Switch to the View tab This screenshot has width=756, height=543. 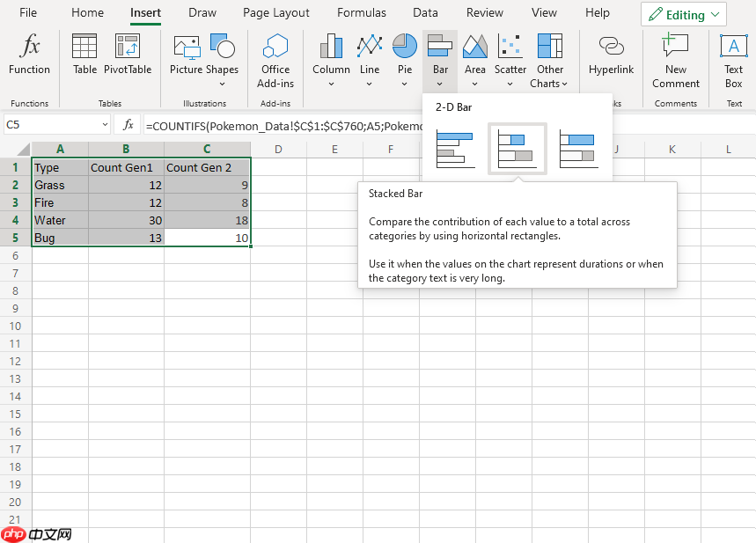544,13
